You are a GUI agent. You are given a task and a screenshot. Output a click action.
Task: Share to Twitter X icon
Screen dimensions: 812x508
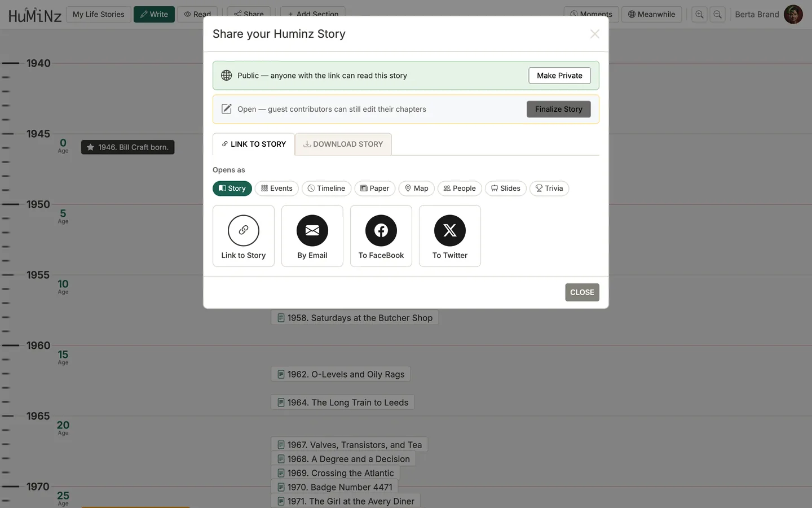pos(450,230)
